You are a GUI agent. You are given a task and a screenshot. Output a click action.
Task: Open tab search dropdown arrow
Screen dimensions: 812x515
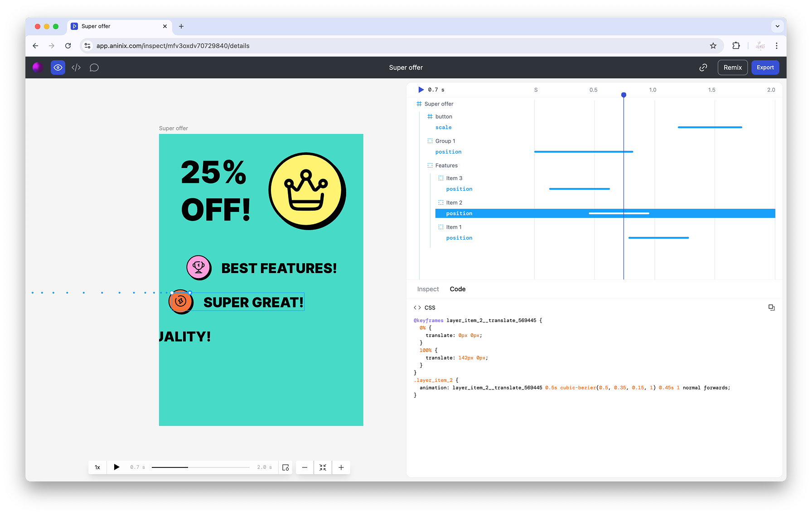(x=778, y=26)
